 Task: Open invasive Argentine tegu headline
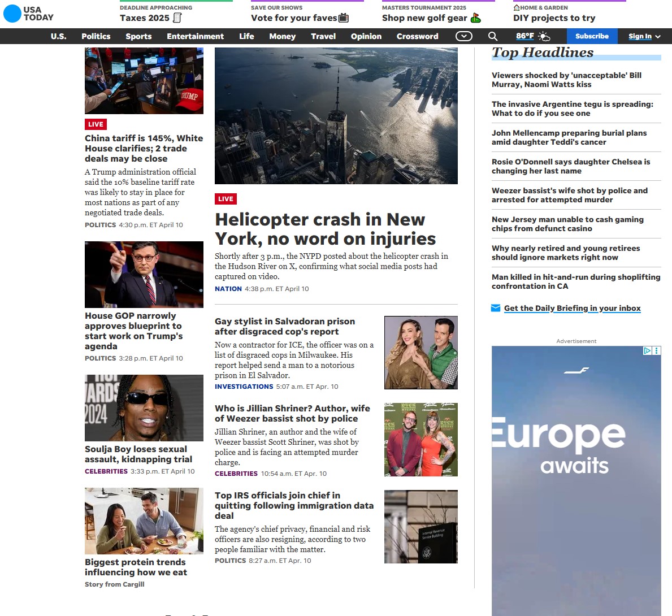click(573, 109)
